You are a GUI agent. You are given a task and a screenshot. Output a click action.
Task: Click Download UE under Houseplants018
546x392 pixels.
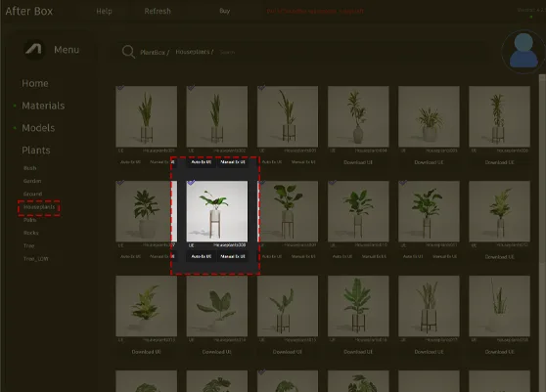click(499, 352)
